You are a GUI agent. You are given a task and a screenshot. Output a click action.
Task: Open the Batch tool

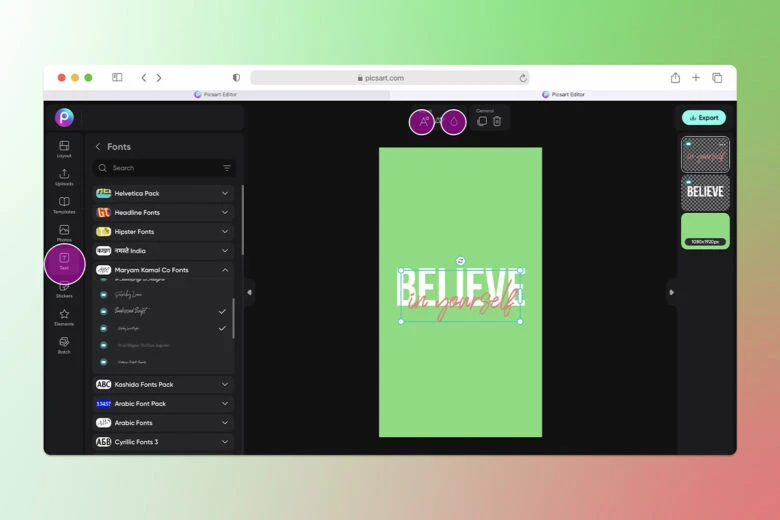coord(64,345)
